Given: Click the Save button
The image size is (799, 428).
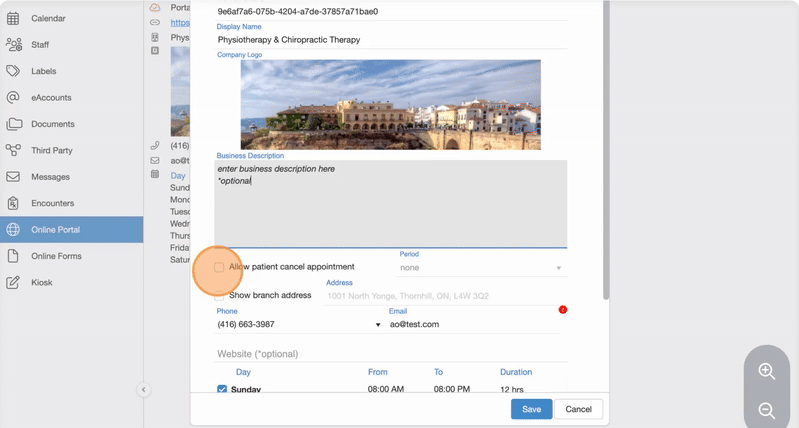Looking at the screenshot, I should [531, 409].
